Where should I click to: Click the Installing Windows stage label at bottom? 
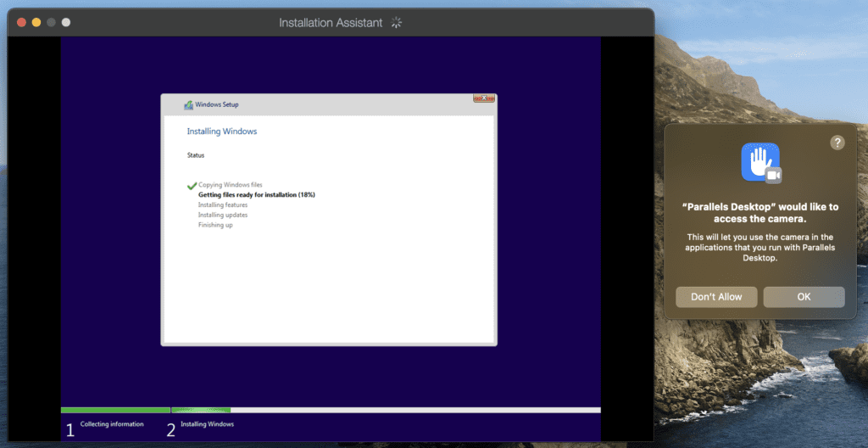(208, 424)
